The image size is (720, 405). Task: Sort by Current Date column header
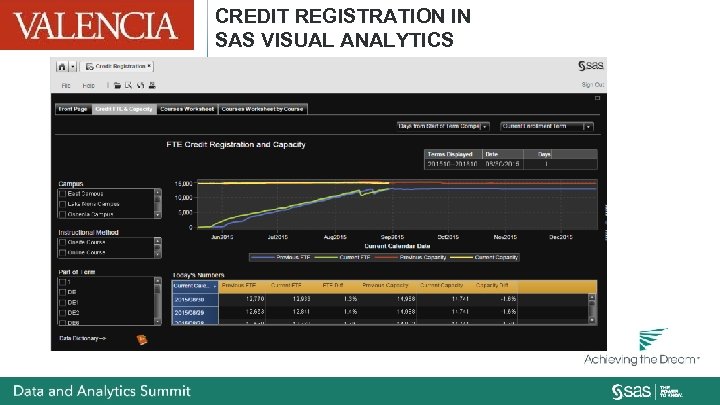click(x=195, y=286)
